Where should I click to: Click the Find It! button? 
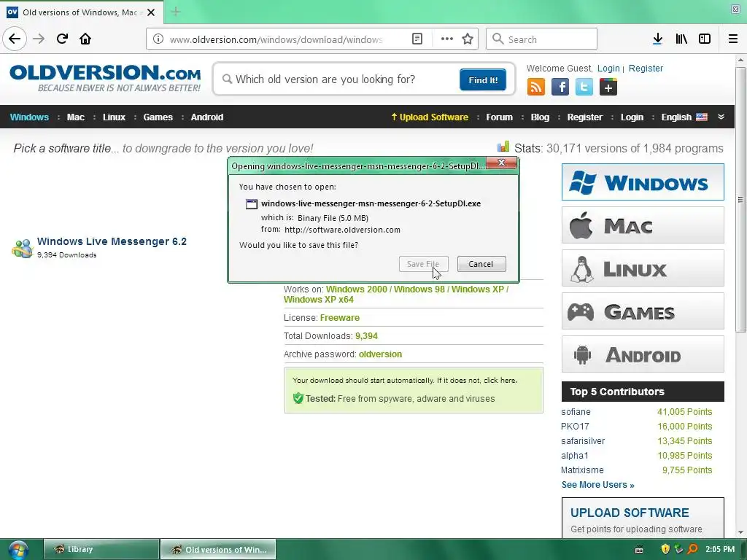pos(483,79)
